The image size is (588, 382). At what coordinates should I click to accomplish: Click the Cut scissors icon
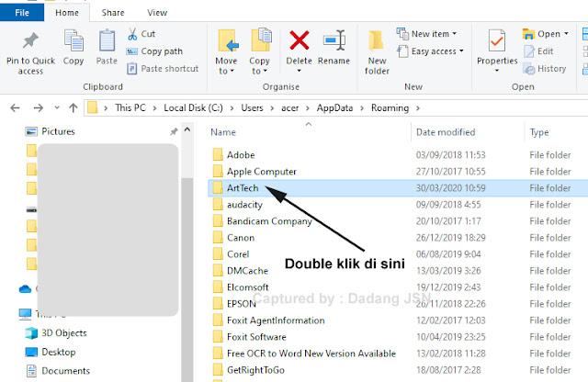[x=132, y=34]
